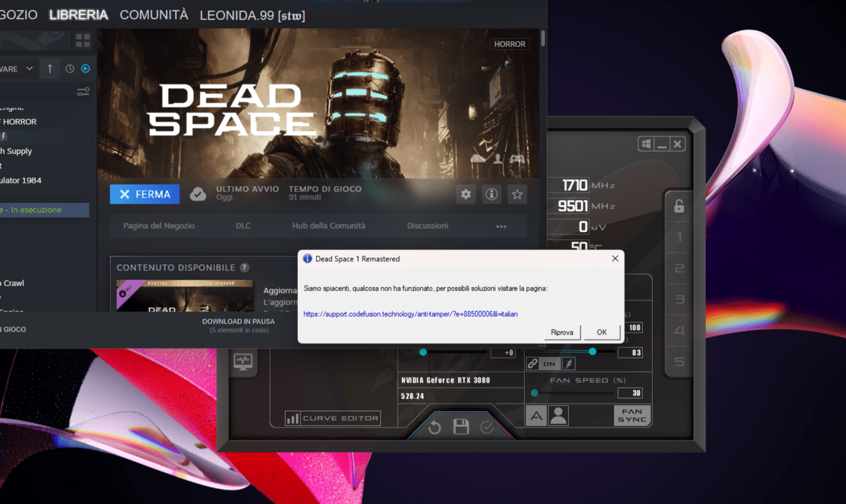
Task: Click the save profile floppy icon in Afterburner
Action: (461, 427)
